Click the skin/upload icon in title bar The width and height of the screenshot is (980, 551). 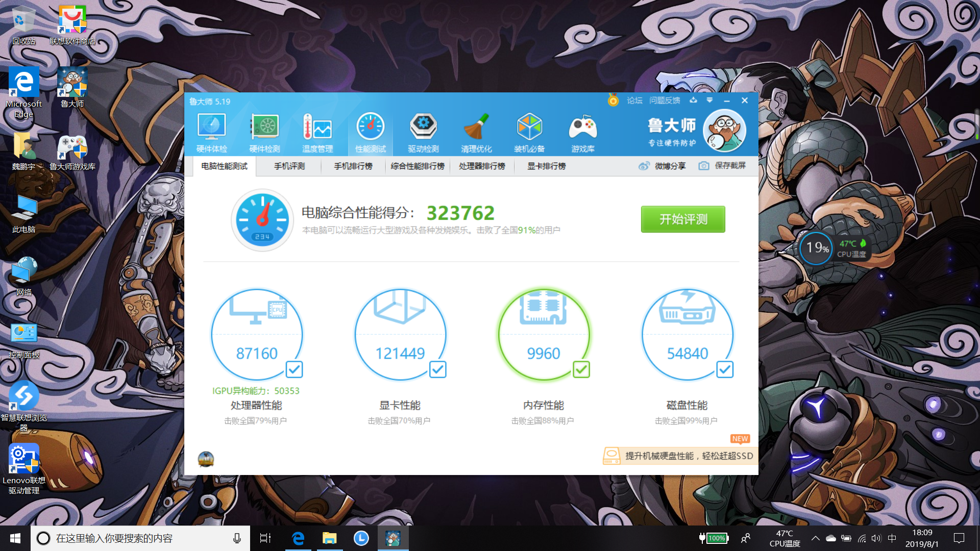pos(693,100)
